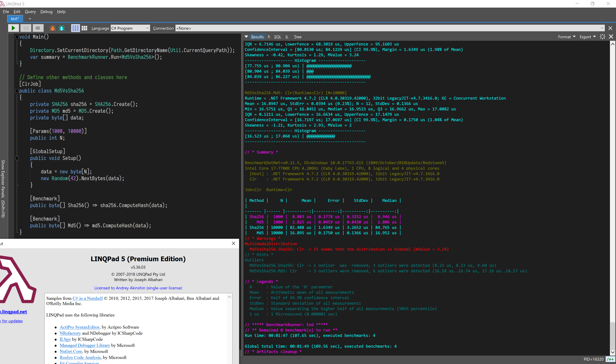This screenshot has height=364, width=616.
Task: Collapse the Setup() method block
Action: click(x=17, y=158)
